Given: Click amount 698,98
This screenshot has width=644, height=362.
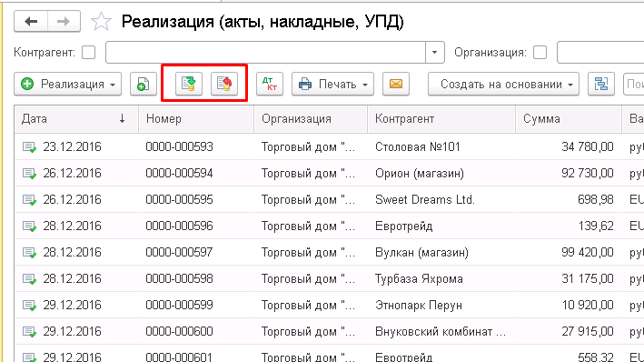Looking at the screenshot, I should point(596,199).
